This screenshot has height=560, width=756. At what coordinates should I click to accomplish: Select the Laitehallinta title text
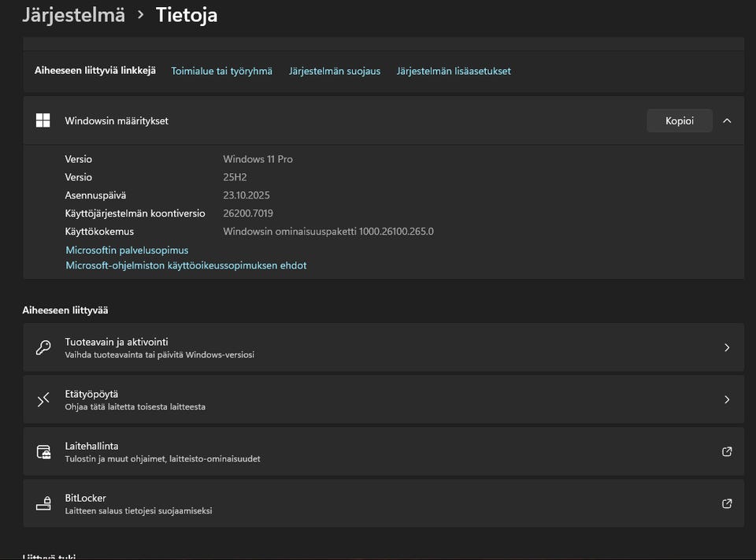coord(91,446)
